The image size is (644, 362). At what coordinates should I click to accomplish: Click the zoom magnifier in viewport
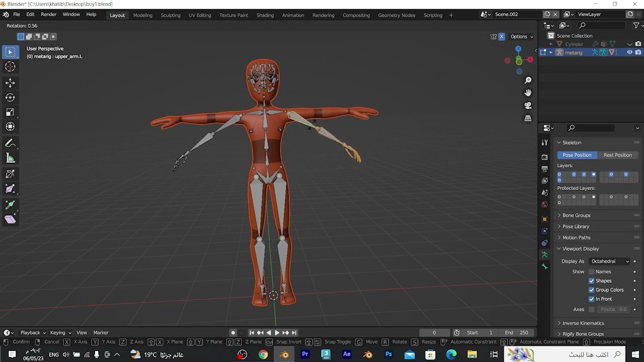coord(528,80)
